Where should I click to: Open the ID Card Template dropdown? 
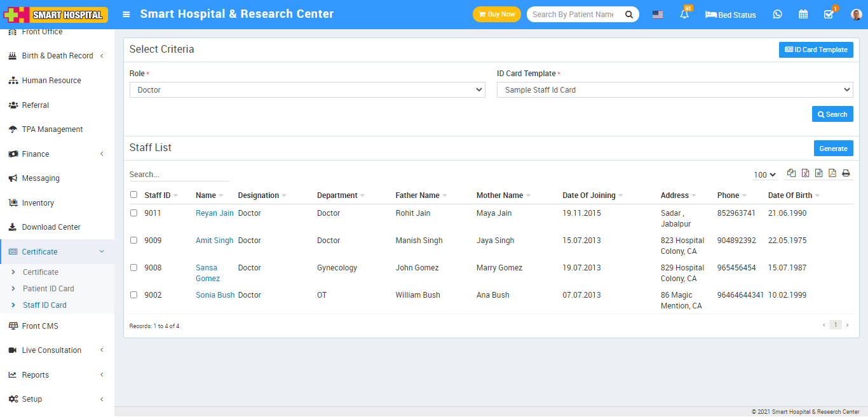coord(674,90)
